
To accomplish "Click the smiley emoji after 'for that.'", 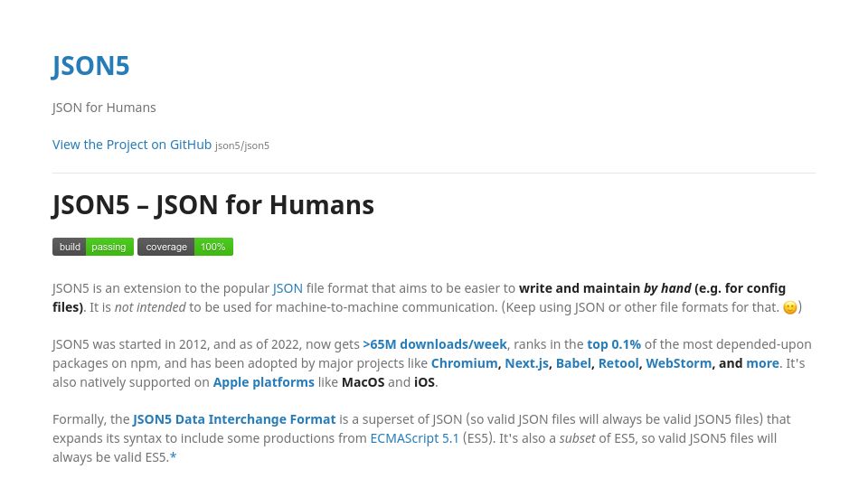I will (x=790, y=307).
